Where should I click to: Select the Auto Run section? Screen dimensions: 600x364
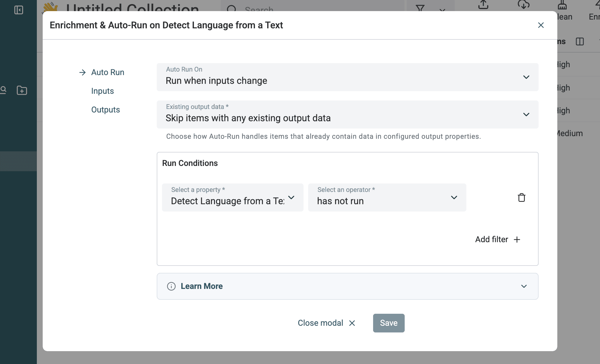tap(108, 72)
